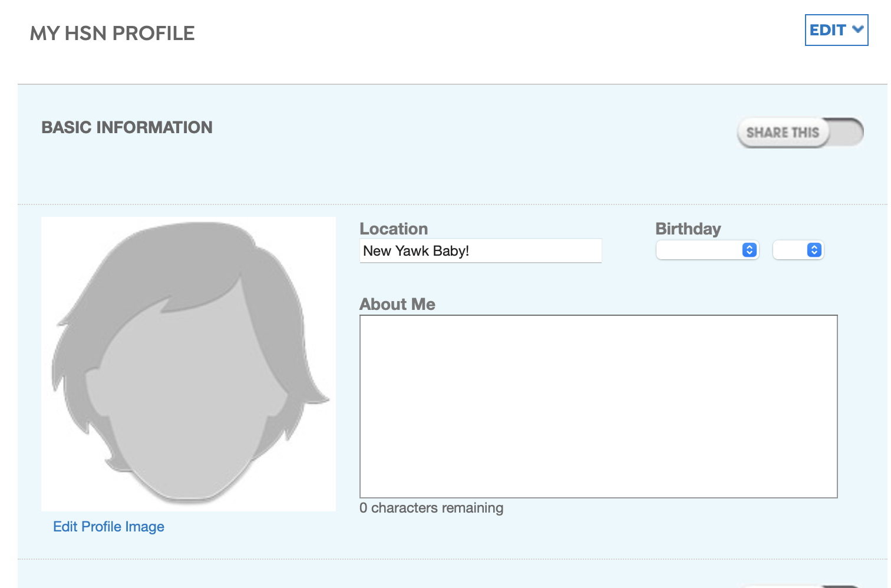
Task: Click the MY HSN PROFILE heading
Action: click(112, 34)
